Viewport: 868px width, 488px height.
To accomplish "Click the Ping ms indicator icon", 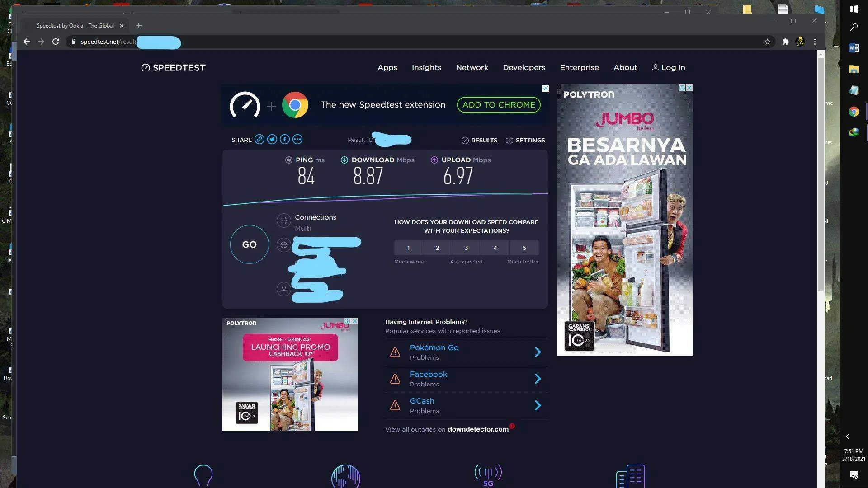I will [x=289, y=160].
